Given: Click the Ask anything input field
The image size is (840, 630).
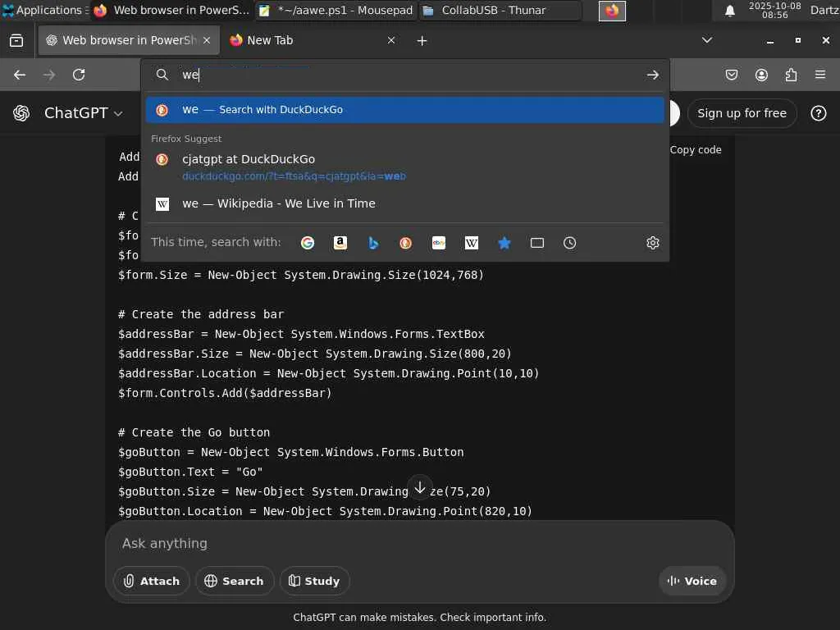Looking at the screenshot, I should (x=419, y=543).
